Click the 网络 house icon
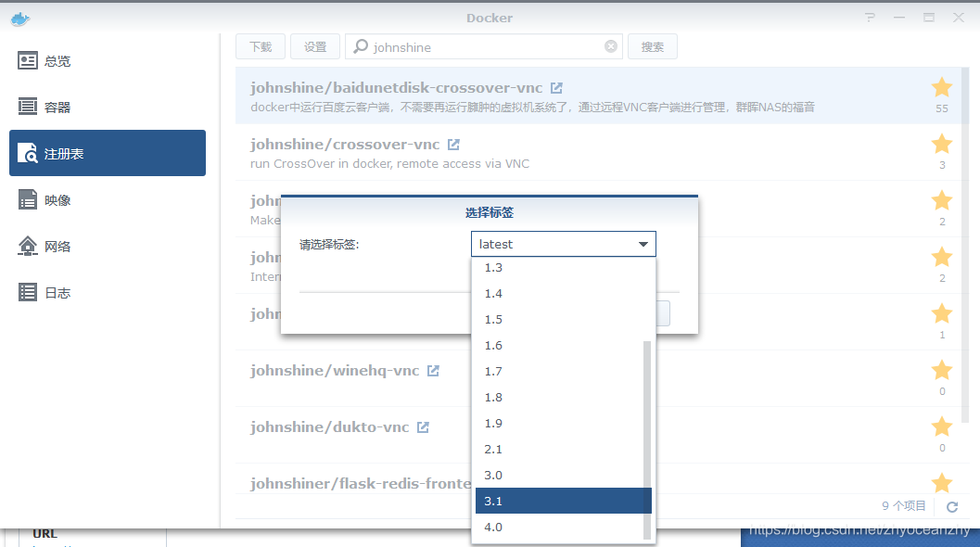Screen dimensions: 980x547 [28, 246]
